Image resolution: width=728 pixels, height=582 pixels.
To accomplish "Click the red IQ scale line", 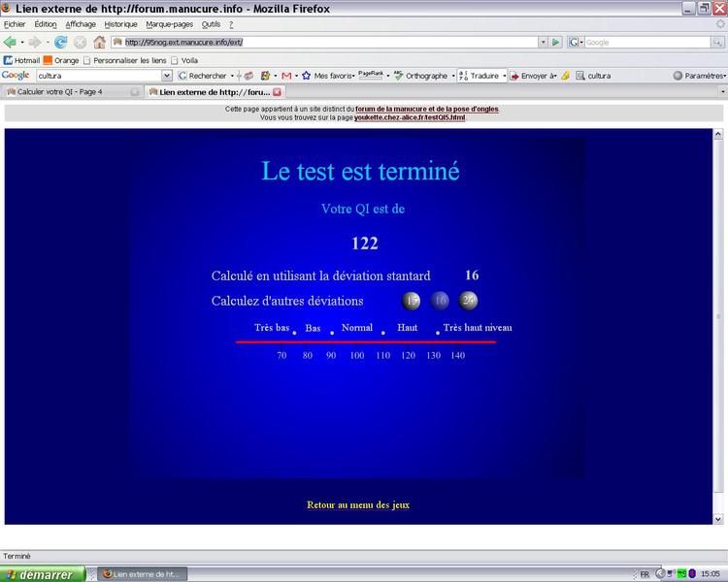I will [x=365, y=341].
